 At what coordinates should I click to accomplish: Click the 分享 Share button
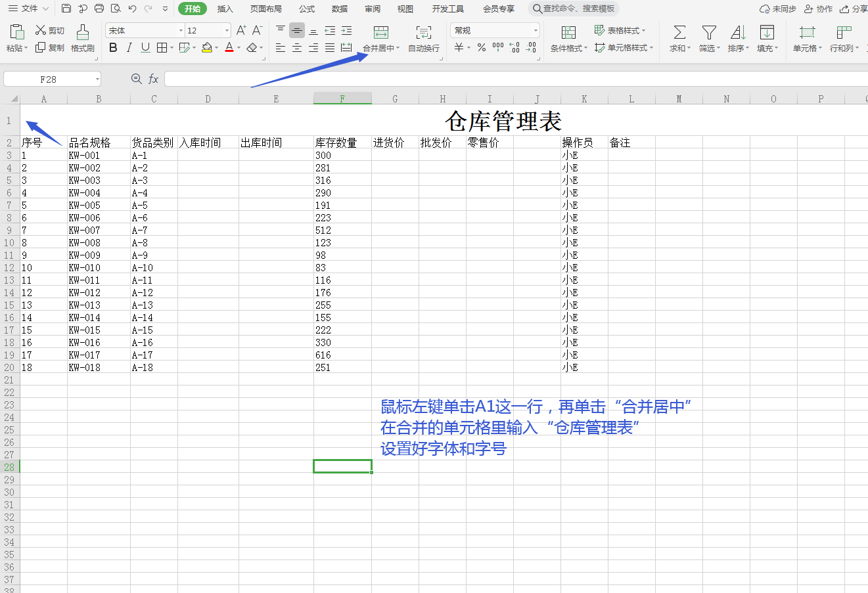pos(854,9)
